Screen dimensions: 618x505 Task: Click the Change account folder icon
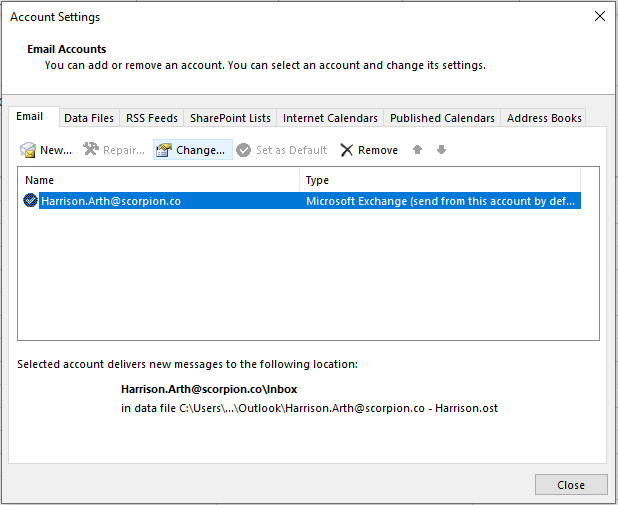[x=164, y=150]
